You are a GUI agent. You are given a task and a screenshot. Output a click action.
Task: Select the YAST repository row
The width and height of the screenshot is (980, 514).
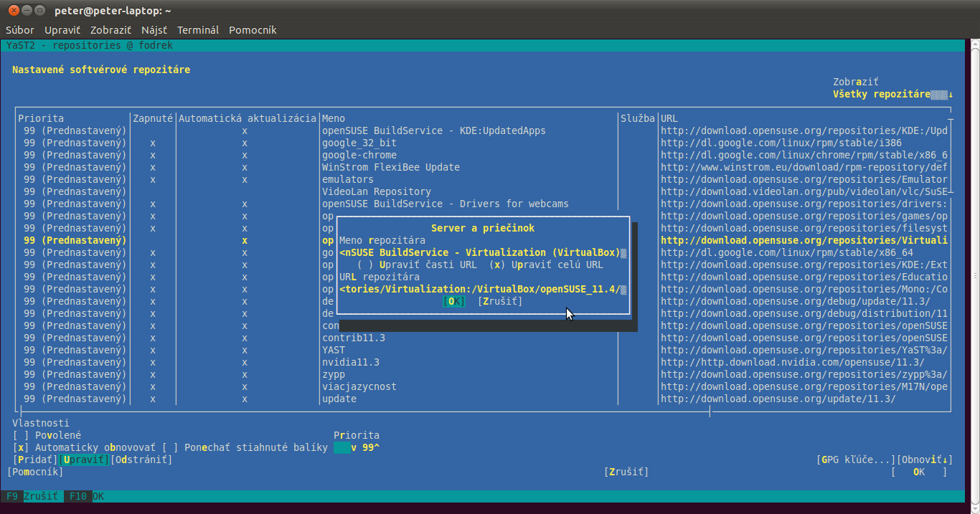click(483, 350)
